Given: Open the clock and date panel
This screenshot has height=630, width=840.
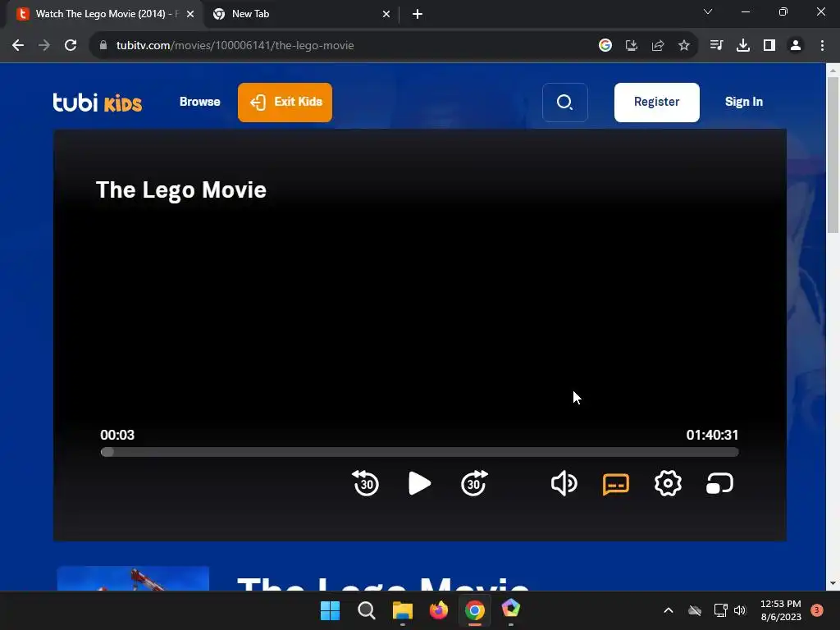Looking at the screenshot, I should click(x=781, y=610).
